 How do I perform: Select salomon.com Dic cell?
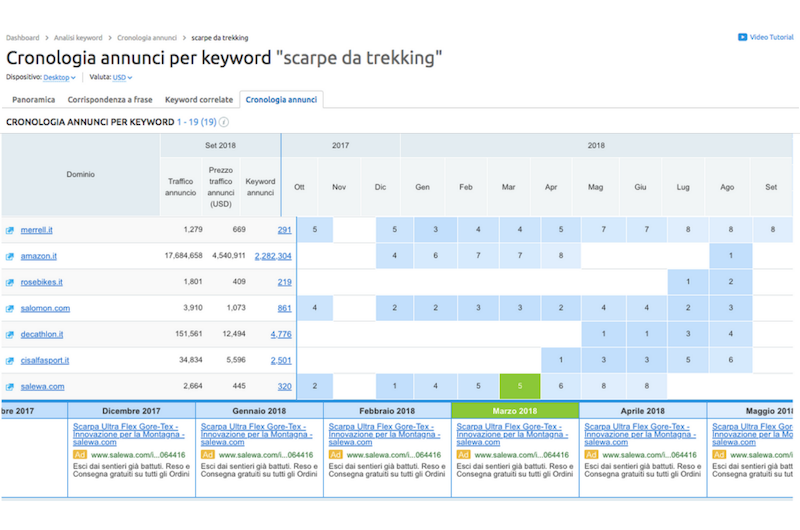pos(394,308)
